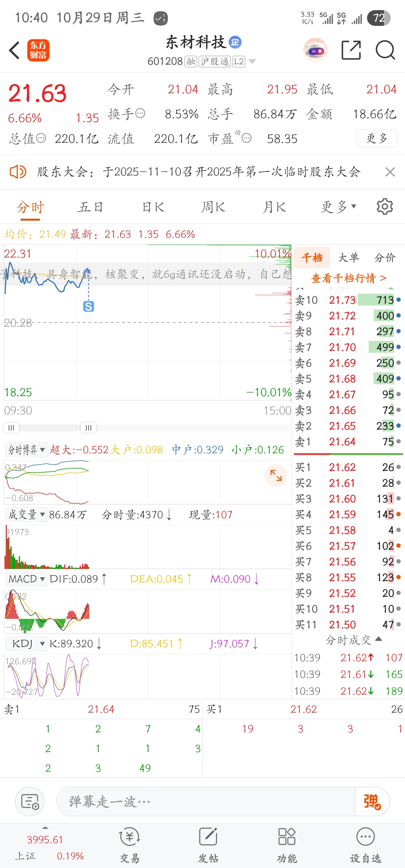
Task: Tap the info icon beside 总值
Action: point(41,138)
